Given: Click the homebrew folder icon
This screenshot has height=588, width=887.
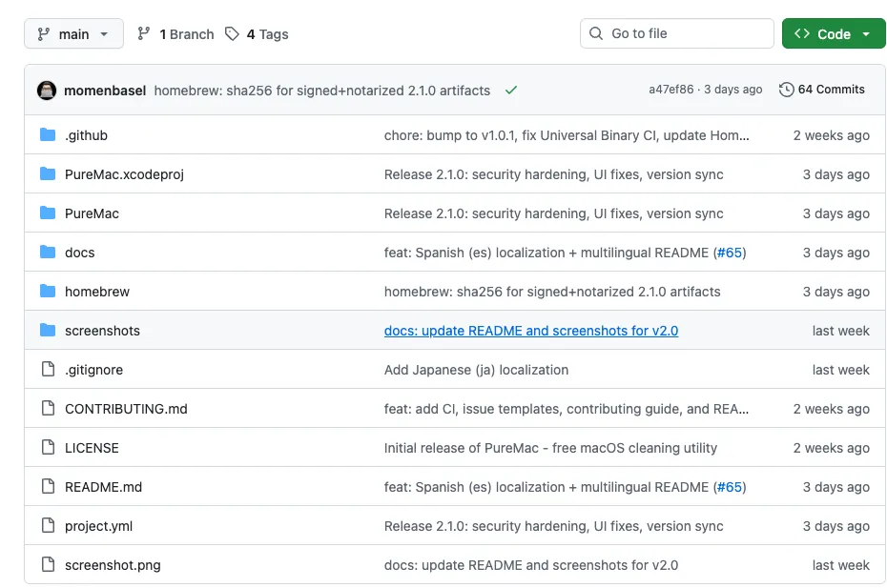Looking at the screenshot, I should pyautogui.click(x=48, y=292).
